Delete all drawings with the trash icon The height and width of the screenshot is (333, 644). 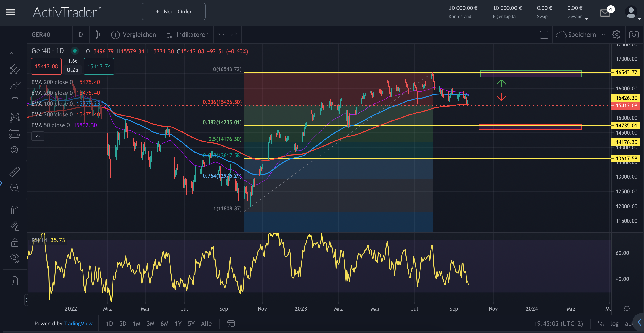pyautogui.click(x=15, y=281)
